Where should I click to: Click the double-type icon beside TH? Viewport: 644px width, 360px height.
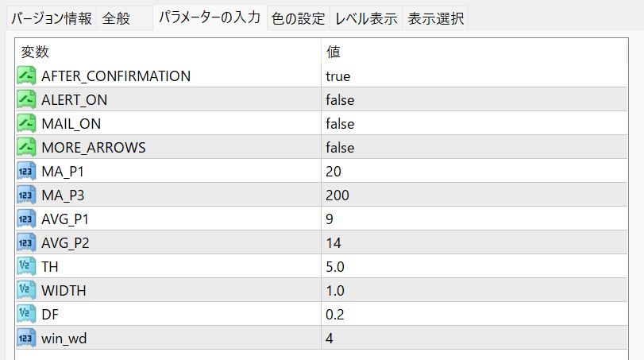pos(27,267)
